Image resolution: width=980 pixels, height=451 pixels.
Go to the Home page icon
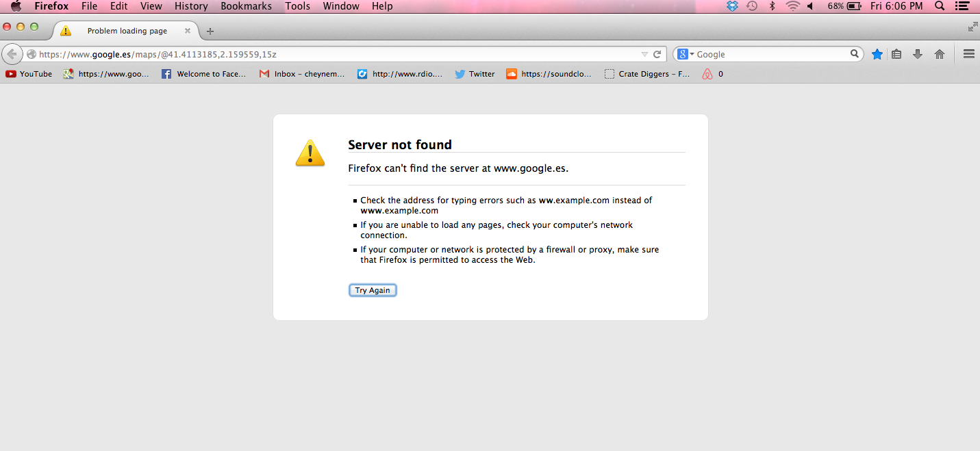[940, 54]
